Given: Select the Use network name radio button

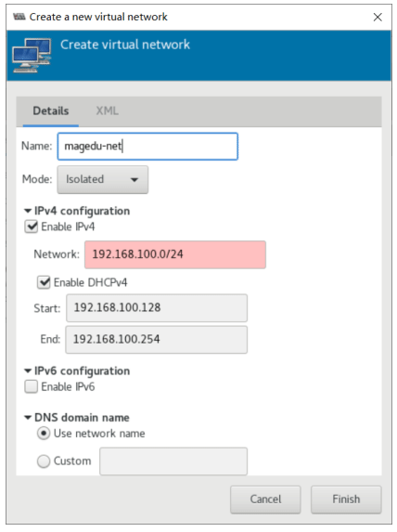Looking at the screenshot, I should tap(44, 434).
